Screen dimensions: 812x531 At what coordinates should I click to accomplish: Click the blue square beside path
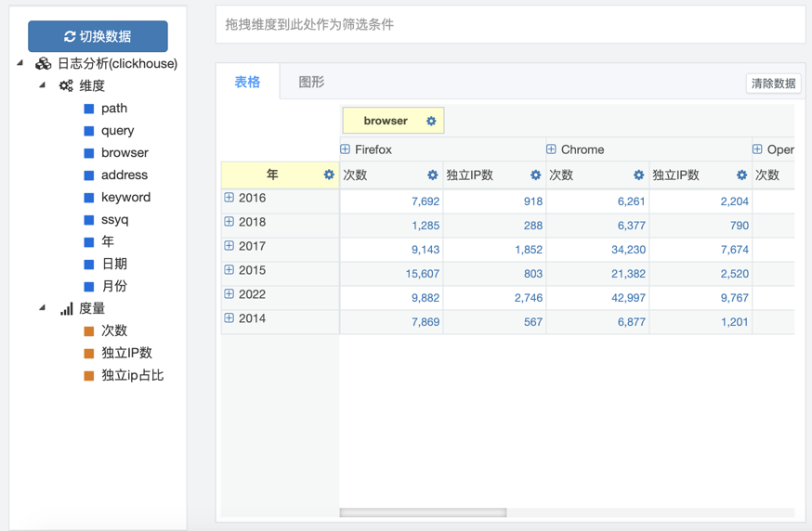pos(89,109)
